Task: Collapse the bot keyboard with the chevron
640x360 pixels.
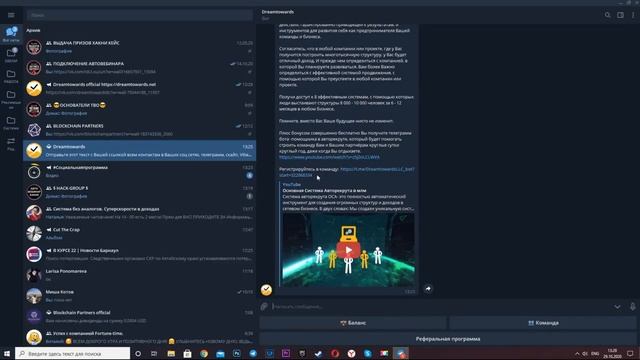Action: 618,307
